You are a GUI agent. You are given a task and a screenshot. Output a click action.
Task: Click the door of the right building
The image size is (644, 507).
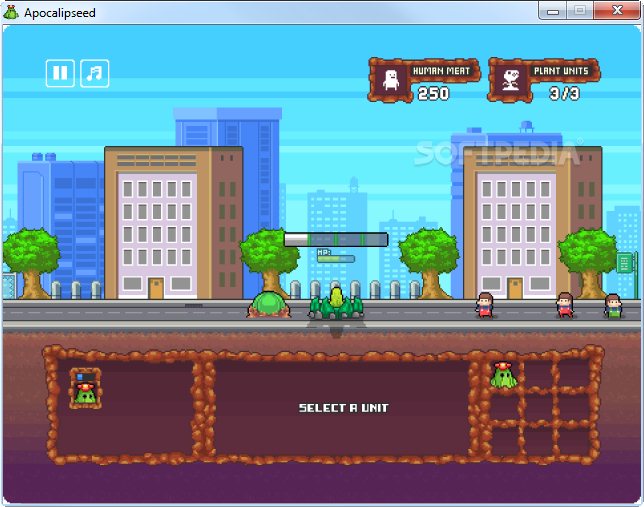(x=515, y=288)
